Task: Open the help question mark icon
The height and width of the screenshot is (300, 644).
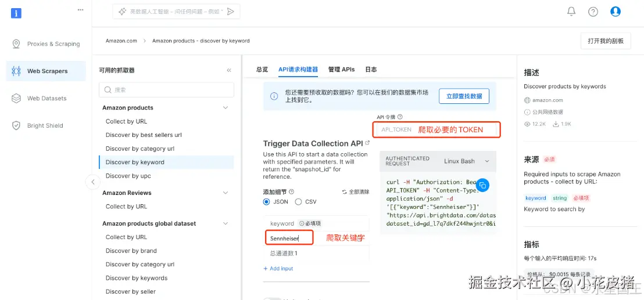Action: point(593,12)
